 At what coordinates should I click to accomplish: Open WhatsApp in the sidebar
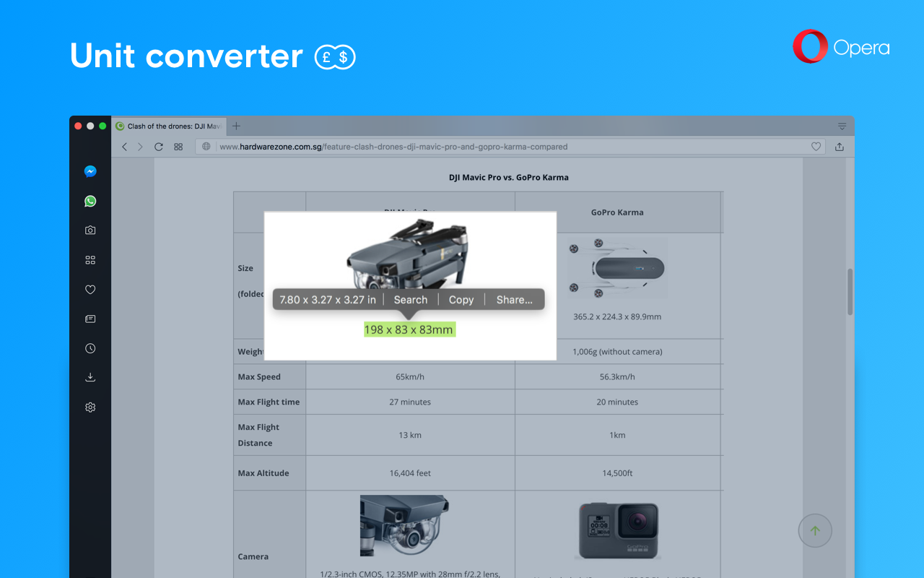click(90, 201)
